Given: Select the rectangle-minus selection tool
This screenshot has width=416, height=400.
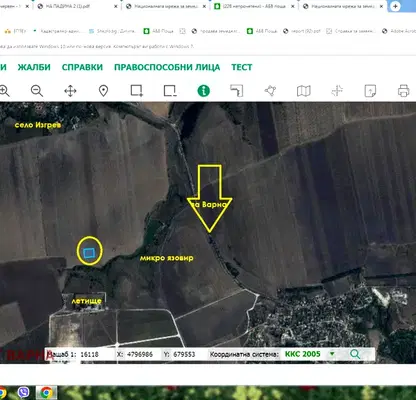Looking at the screenshot, I should click(170, 91).
